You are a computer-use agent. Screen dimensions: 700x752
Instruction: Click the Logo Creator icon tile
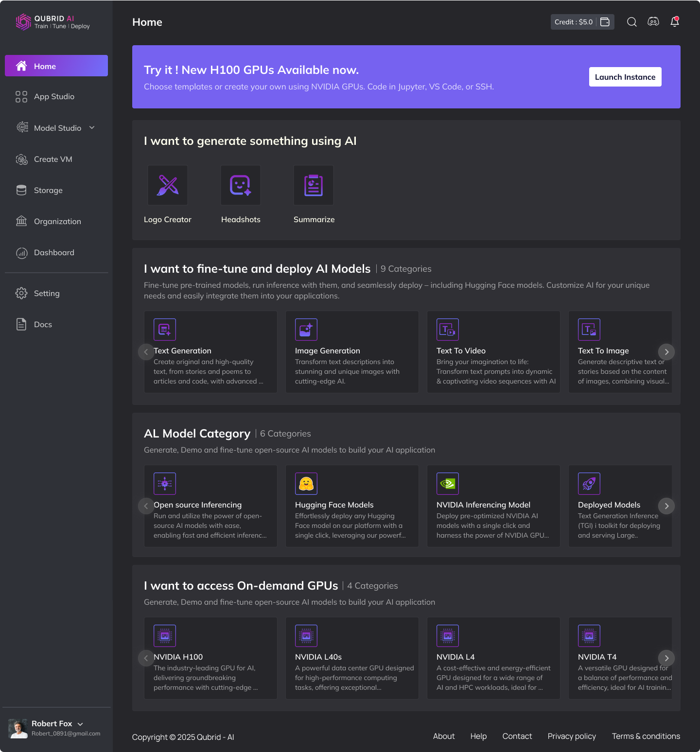click(168, 185)
